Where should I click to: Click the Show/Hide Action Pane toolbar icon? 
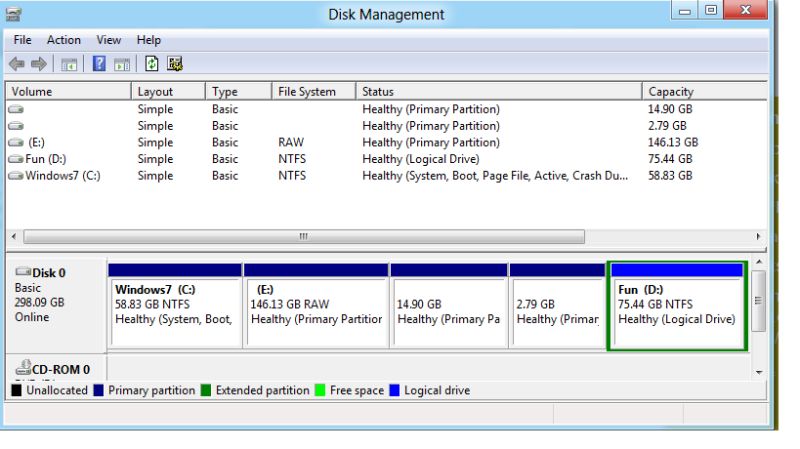click(121, 64)
